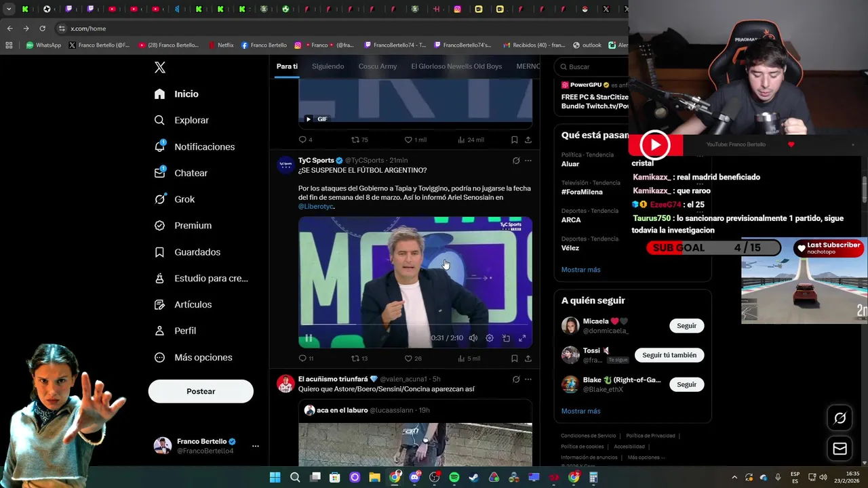Open more options on El acuñismo post
This screenshot has height=488, width=868.
pyautogui.click(x=528, y=379)
